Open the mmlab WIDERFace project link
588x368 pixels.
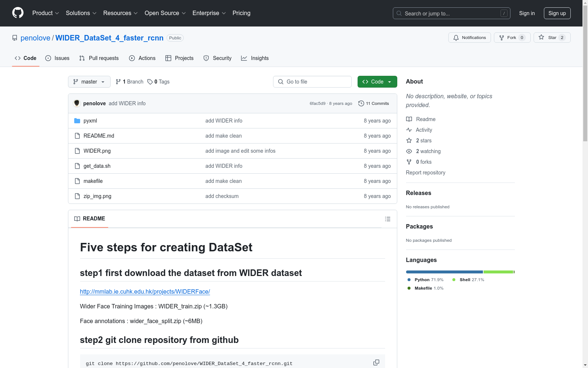(x=145, y=291)
